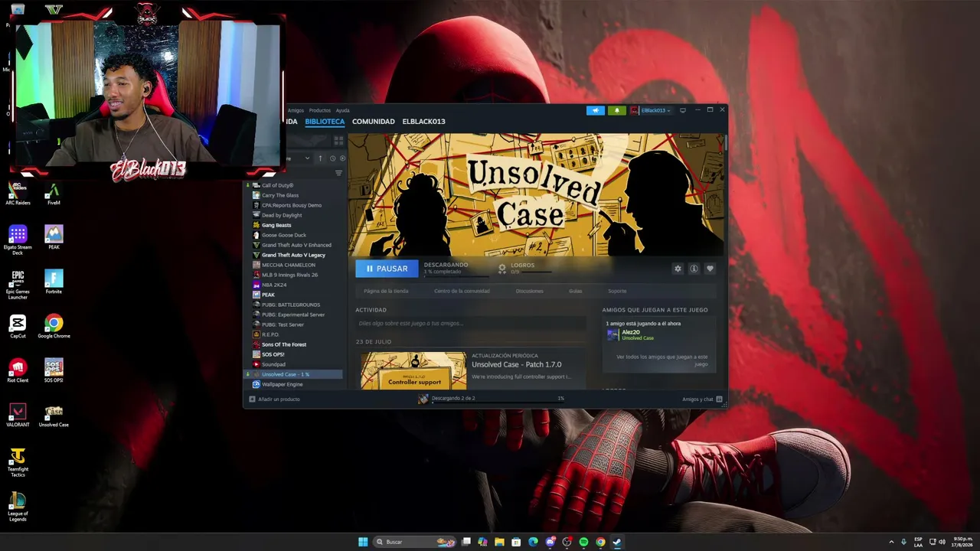The image size is (980, 551).
Task: Select Grand Theft Auto V Legacy in library
Action: [293, 255]
